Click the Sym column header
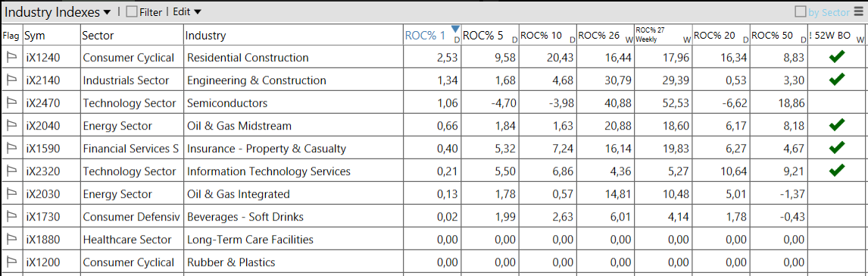Image resolution: width=868 pixels, height=276 pixels. point(52,36)
